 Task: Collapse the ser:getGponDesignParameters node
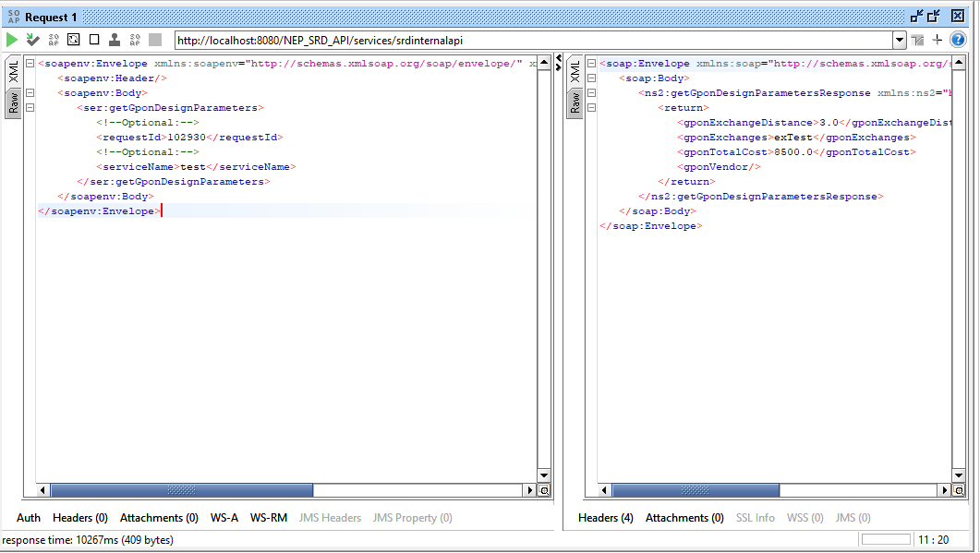[x=30, y=108]
